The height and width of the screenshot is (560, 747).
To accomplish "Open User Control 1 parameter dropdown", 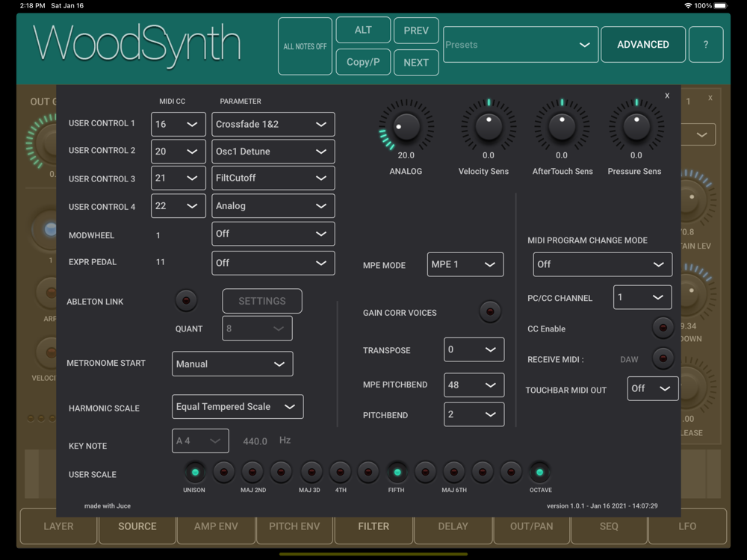I will (273, 124).
